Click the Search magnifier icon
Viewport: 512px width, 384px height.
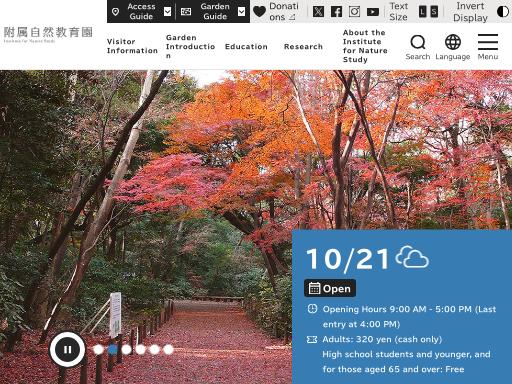418,42
